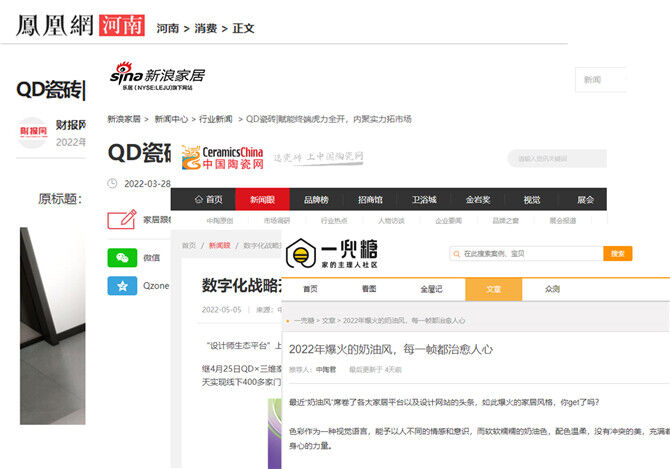Switch to the 招商馆 tab
Image resolution: width=670 pixels, height=469 pixels.
(370, 199)
